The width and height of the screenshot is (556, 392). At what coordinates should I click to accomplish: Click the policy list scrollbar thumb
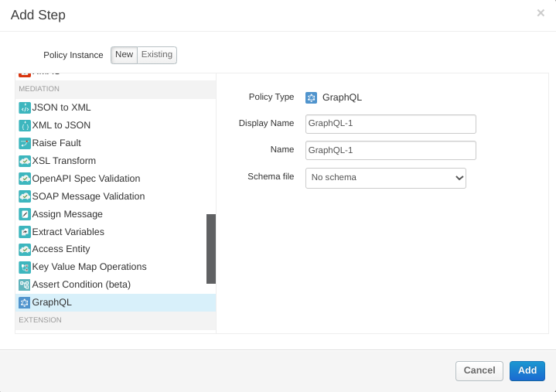coord(211,249)
